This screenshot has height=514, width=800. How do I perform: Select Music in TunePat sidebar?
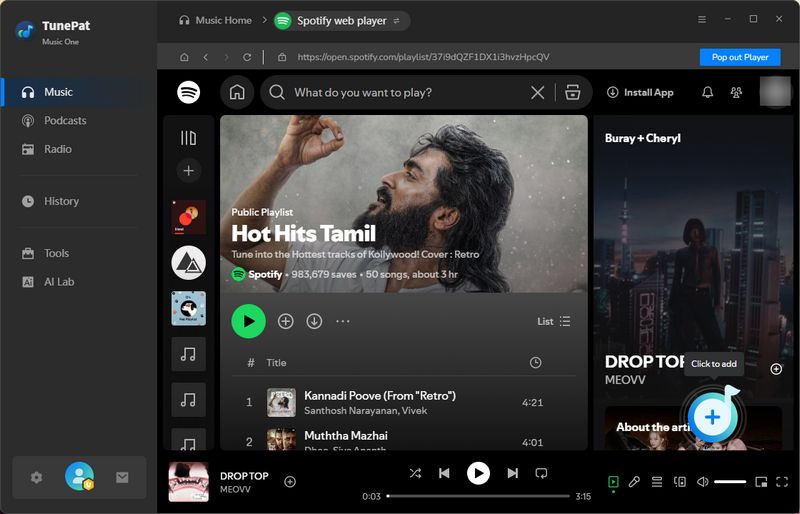(x=79, y=92)
